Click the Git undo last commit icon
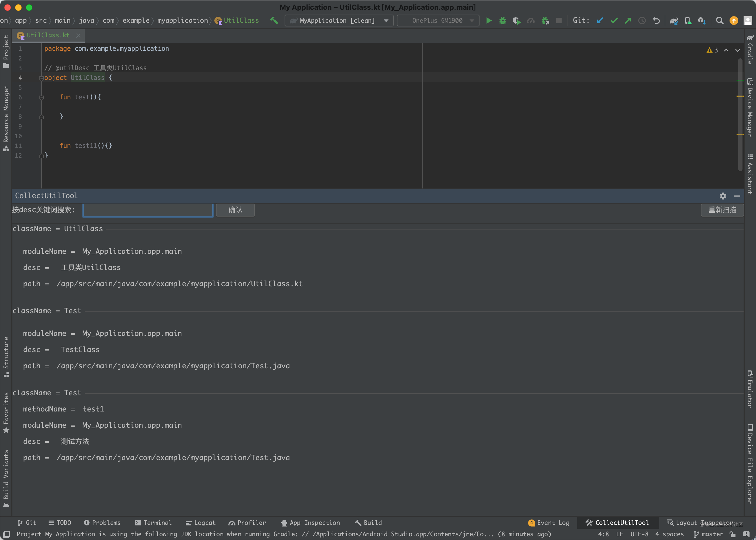The image size is (756, 540). point(657,21)
